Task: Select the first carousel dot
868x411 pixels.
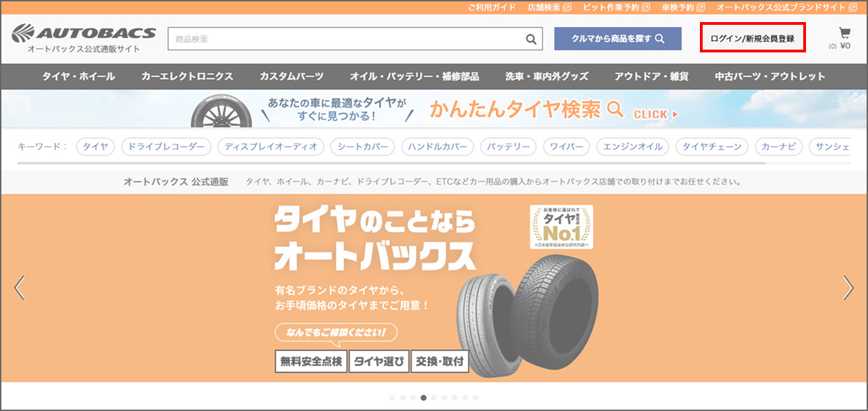Action: (393, 398)
